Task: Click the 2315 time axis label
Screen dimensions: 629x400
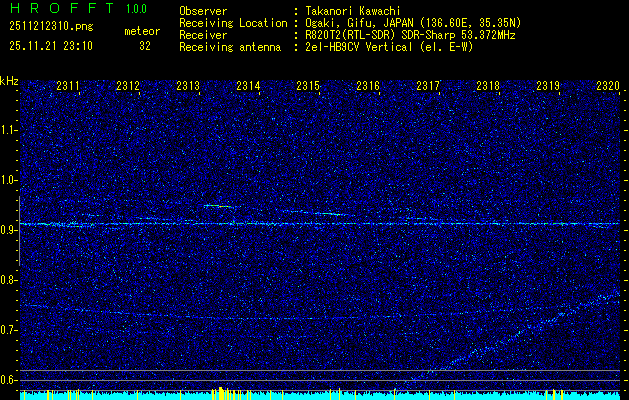Action: point(308,85)
